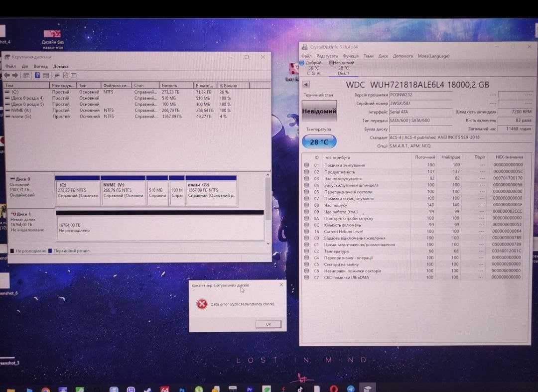This screenshot has height=392, width=538.
Task: Click the Невідомий health status button
Action: (x=319, y=111)
